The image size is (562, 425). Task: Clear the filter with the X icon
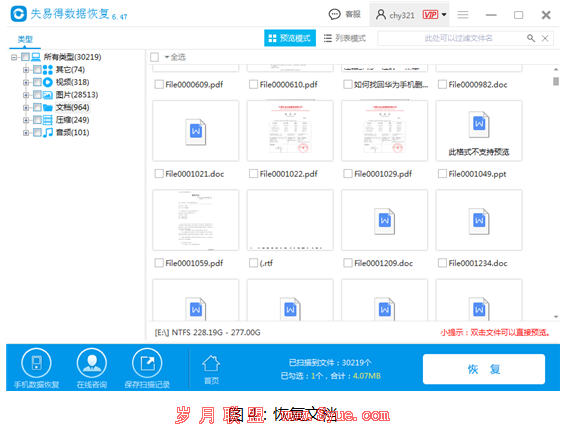click(545, 38)
